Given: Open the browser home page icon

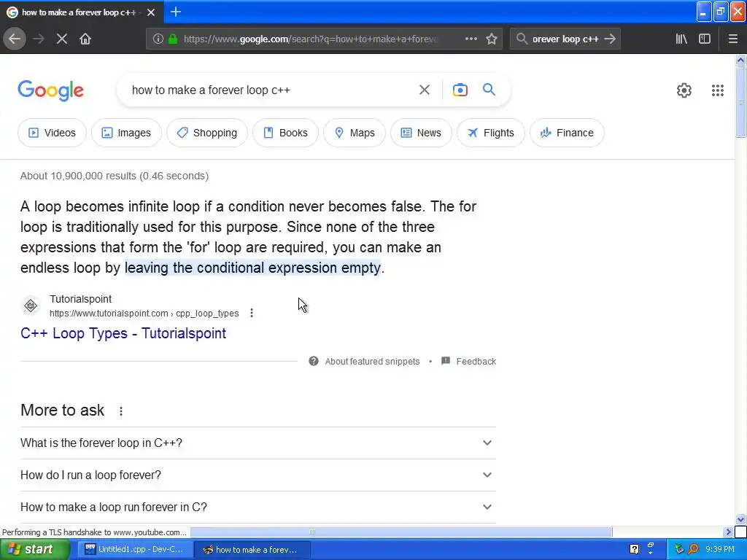Looking at the screenshot, I should (85, 39).
